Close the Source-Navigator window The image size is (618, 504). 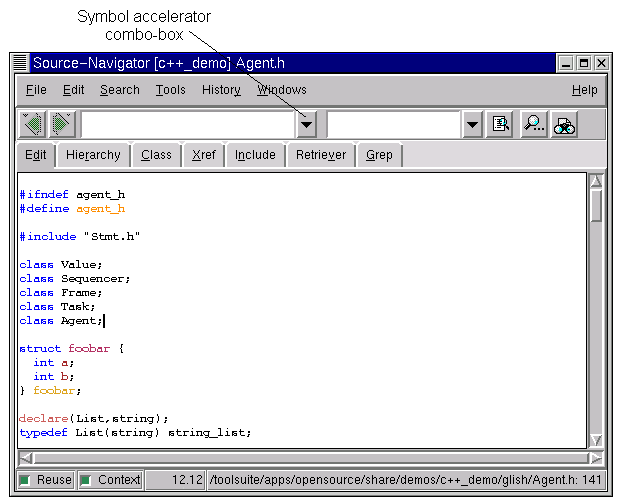[602, 63]
